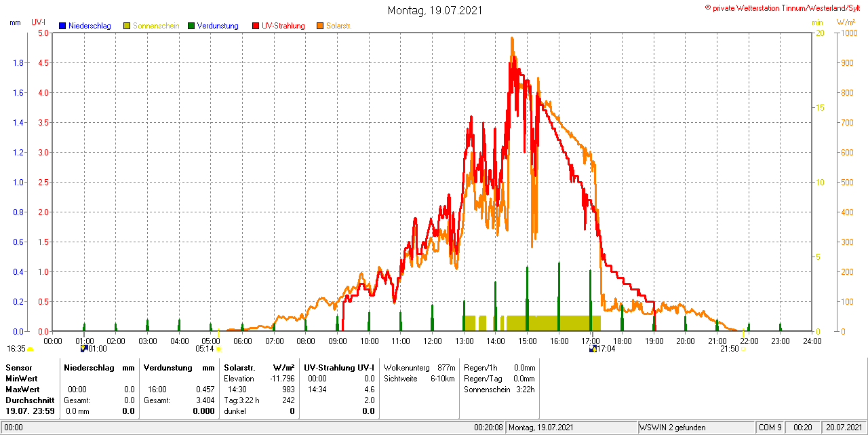Click the 24:00 x-axis time label
Screen dimensions: 868x435
(x=812, y=341)
